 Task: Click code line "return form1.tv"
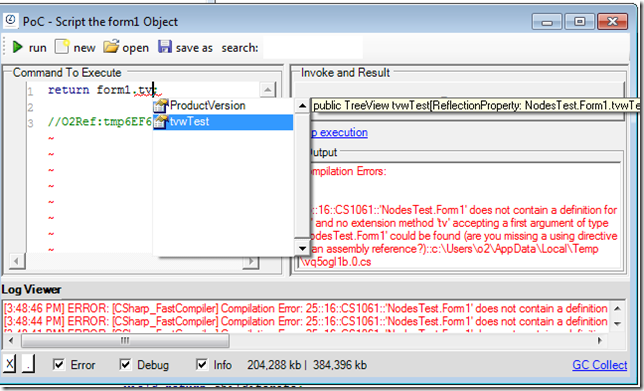pyautogui.click(x=102, y=90)
